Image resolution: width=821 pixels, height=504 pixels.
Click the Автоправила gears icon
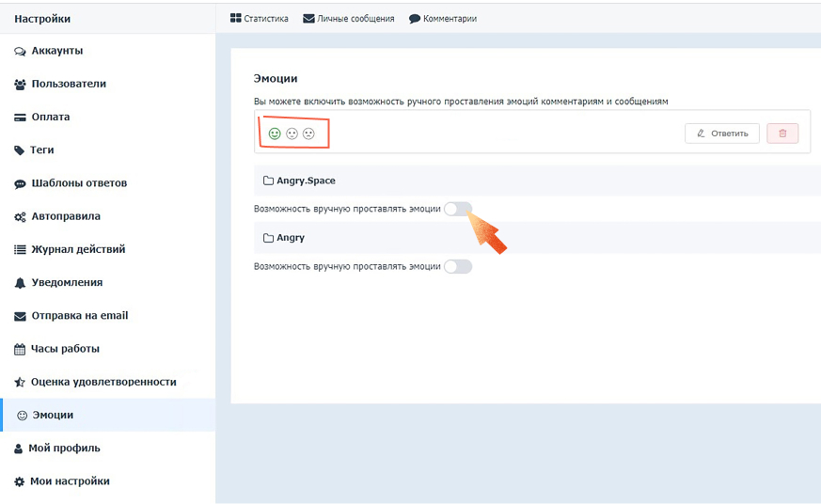point(20,216)
